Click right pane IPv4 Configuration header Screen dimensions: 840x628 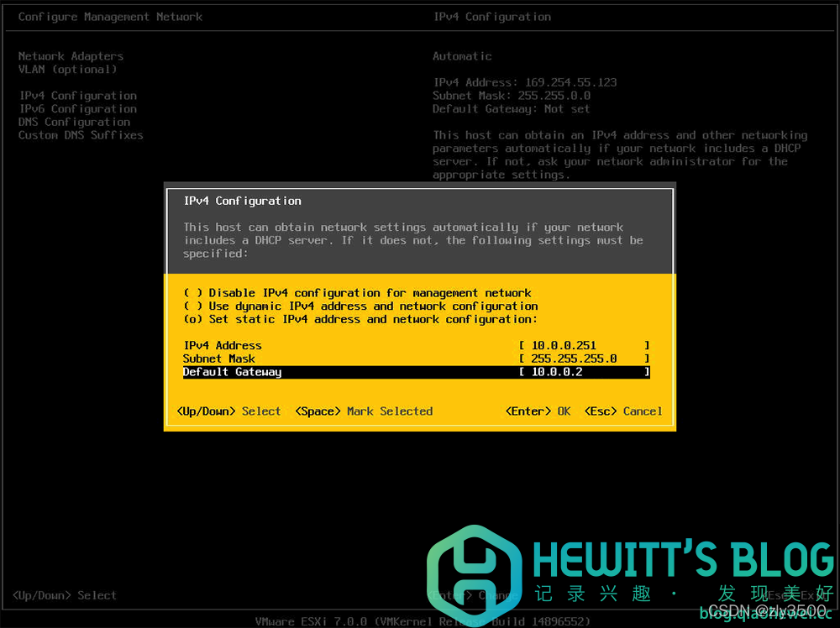point(491,17)
